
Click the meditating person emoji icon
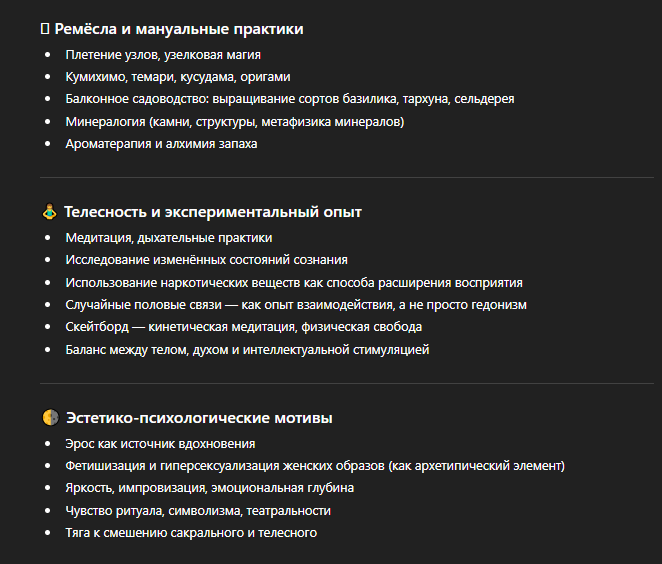click(x=50, y=212)
